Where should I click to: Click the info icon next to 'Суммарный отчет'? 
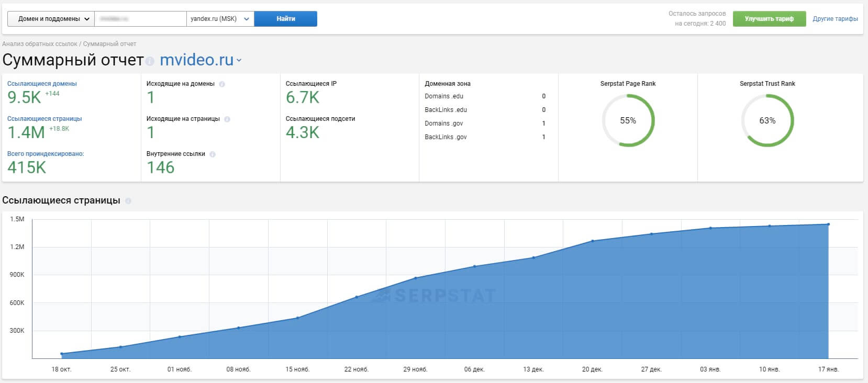[x=150, y=61]
